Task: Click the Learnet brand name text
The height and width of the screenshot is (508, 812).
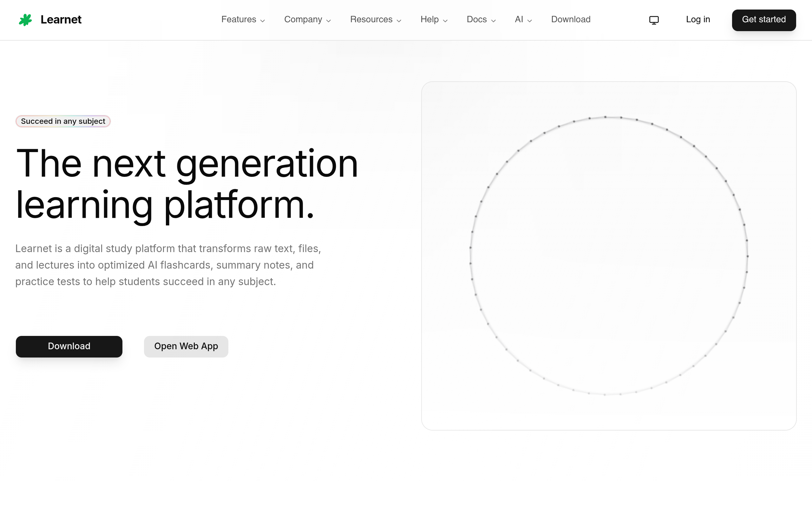Action: (x=61, y=20)
